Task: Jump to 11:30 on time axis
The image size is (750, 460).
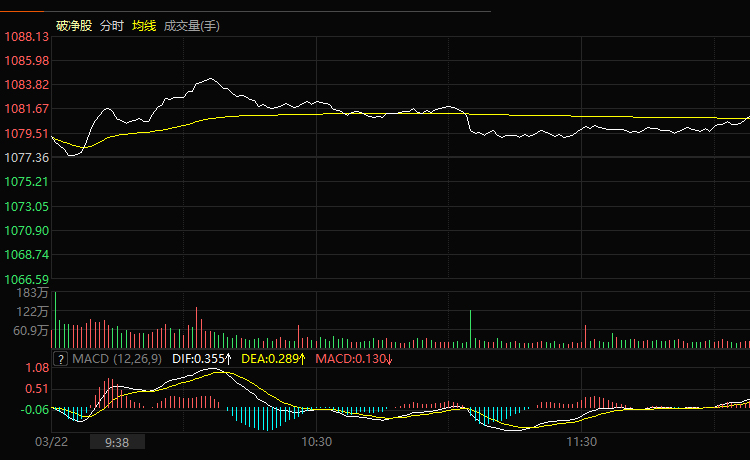Action: 582,441
